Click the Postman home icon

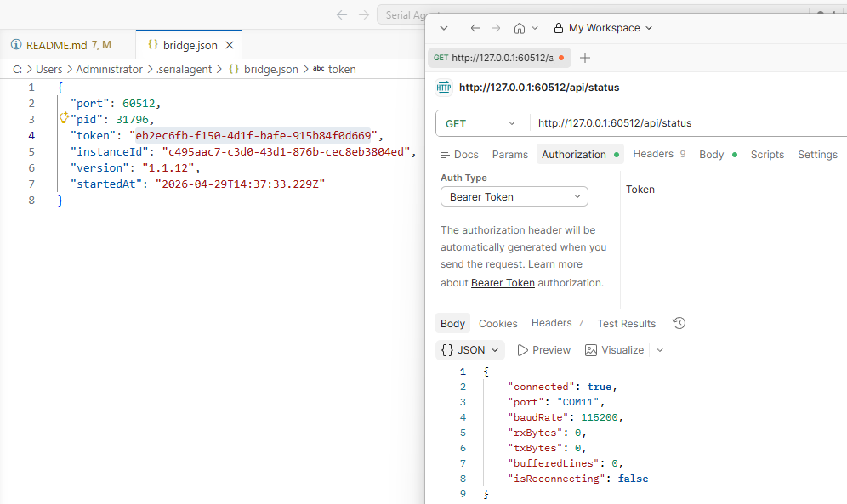[519, 28]
